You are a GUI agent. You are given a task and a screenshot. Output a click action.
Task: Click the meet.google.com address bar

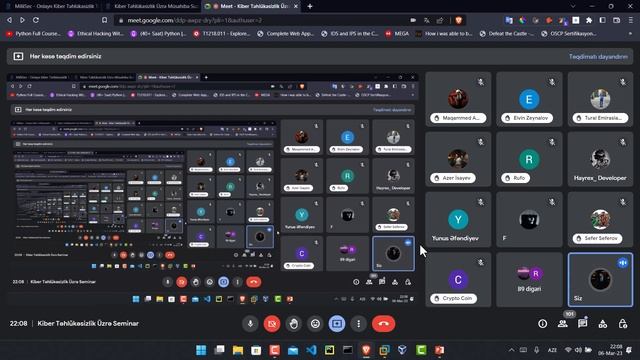pyautogui.click(x=261, y=20)
